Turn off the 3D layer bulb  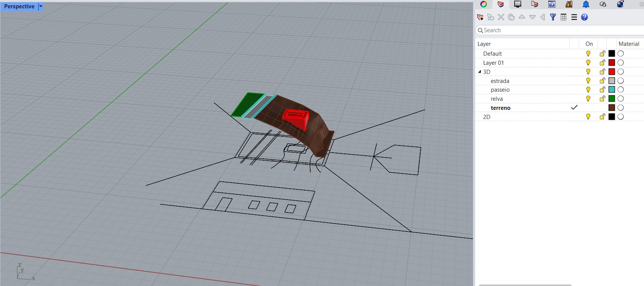pyautogui.click(x=588, y=72)
